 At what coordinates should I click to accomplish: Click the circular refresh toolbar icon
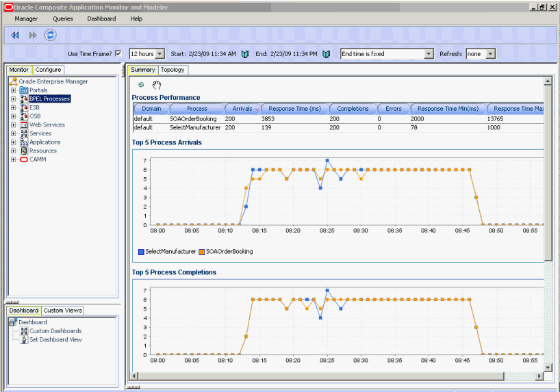50,36
